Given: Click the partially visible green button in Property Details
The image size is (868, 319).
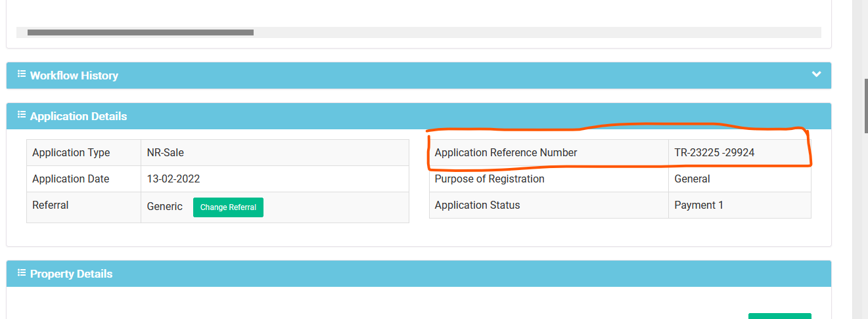Looking at the screenshot, I should [780, 316].
